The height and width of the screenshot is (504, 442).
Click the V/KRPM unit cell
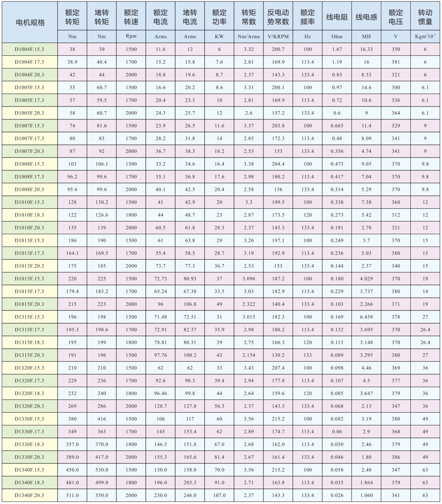[x=278, y=37]
